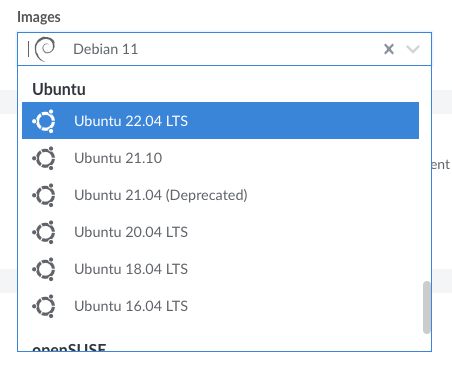Viewport: 452px width, 369px height.
Task: Click the openSUSE group heading
Action: coord(69,347)
